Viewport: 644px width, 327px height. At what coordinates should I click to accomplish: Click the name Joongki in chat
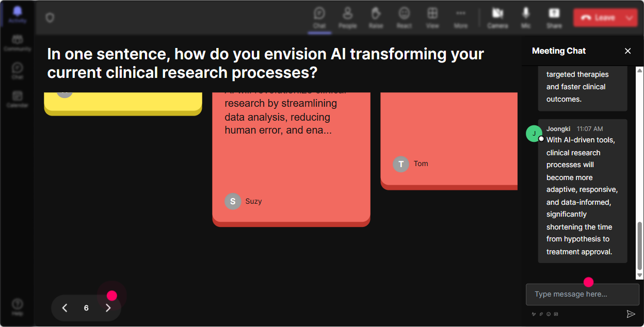558,128
